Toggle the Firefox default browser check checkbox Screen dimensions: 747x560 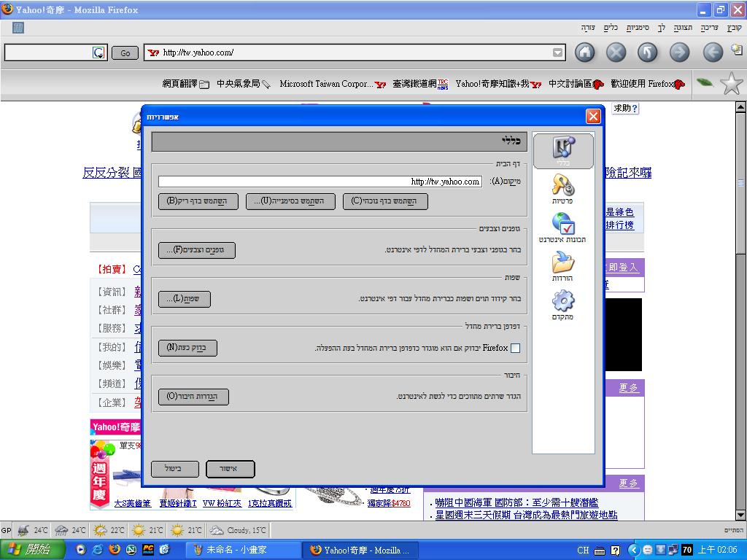pyautogui.click(x=516, y=349)
